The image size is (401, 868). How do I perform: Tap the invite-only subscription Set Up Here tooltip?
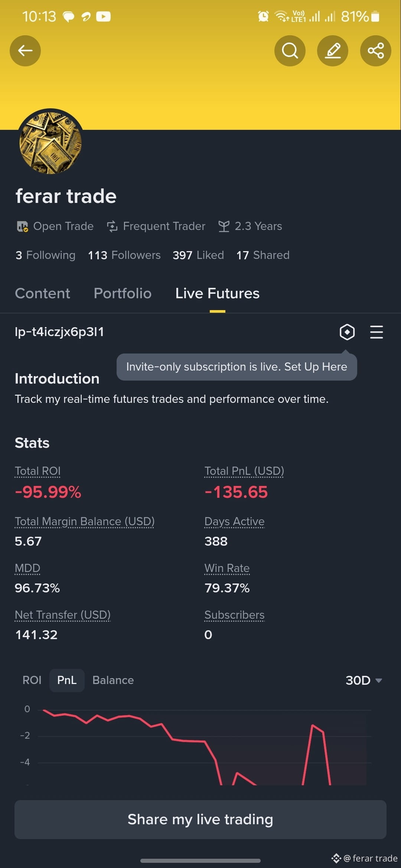[237, 367]
